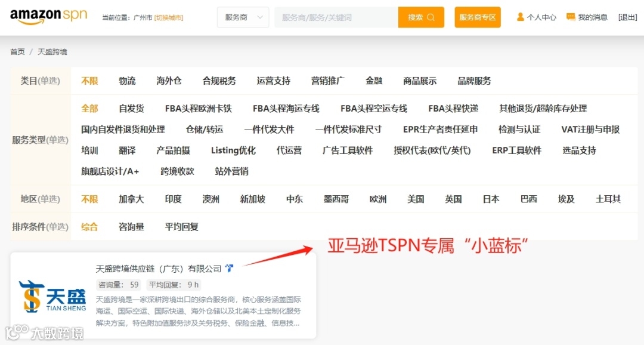
Task: Click the [切换城市] link
Action: point(169,18)
